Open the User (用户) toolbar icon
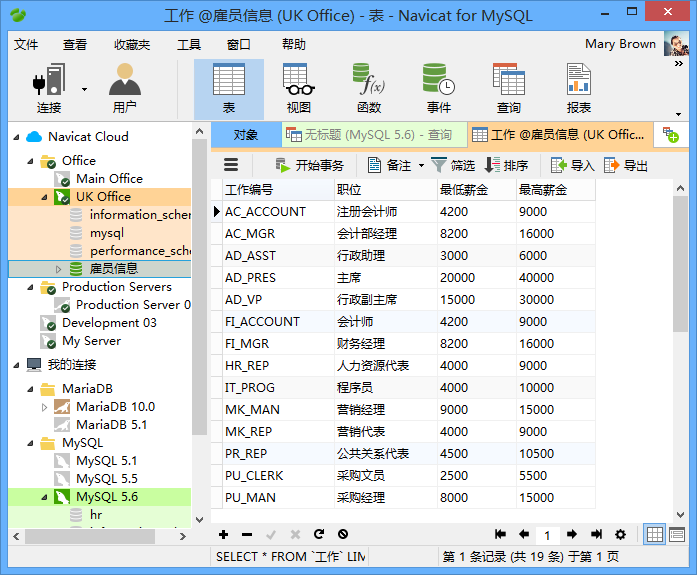This screenshot has height=575, width=697. pos(125,89)
